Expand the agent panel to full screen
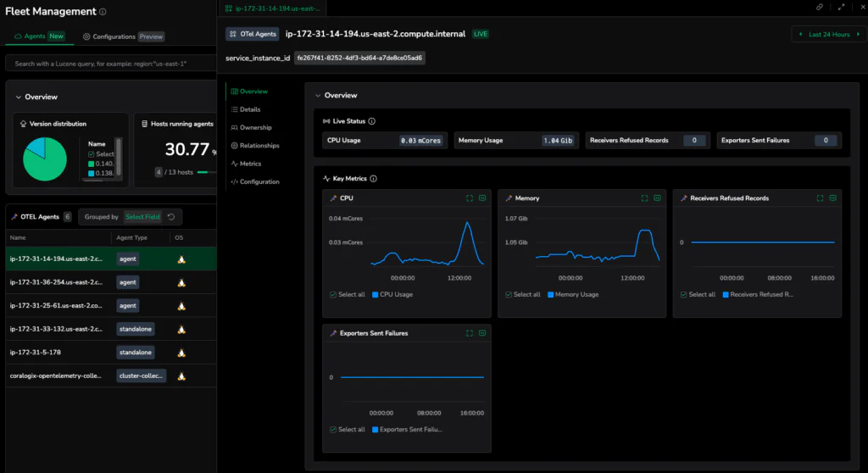This screenshot has width=868, height=473. click(841, 7)
